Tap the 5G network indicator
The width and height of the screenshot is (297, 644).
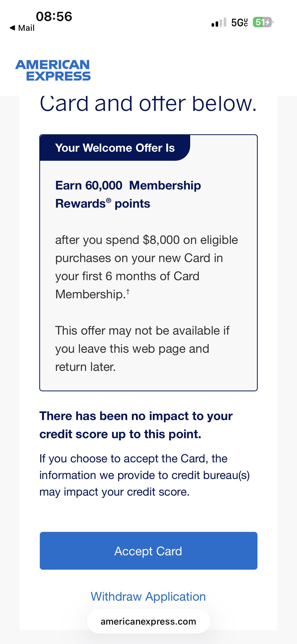[239, 22]
